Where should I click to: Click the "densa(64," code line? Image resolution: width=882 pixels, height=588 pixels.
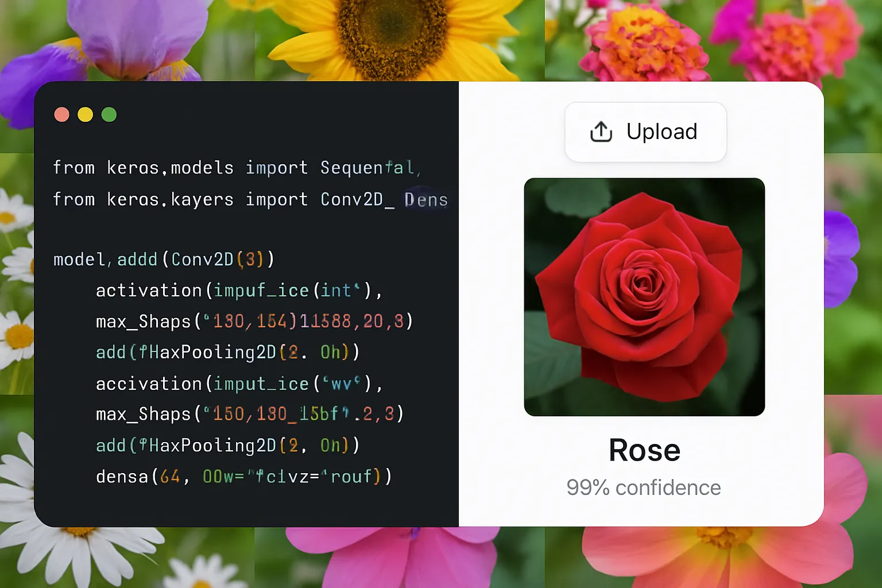click(x=244, y=477)
